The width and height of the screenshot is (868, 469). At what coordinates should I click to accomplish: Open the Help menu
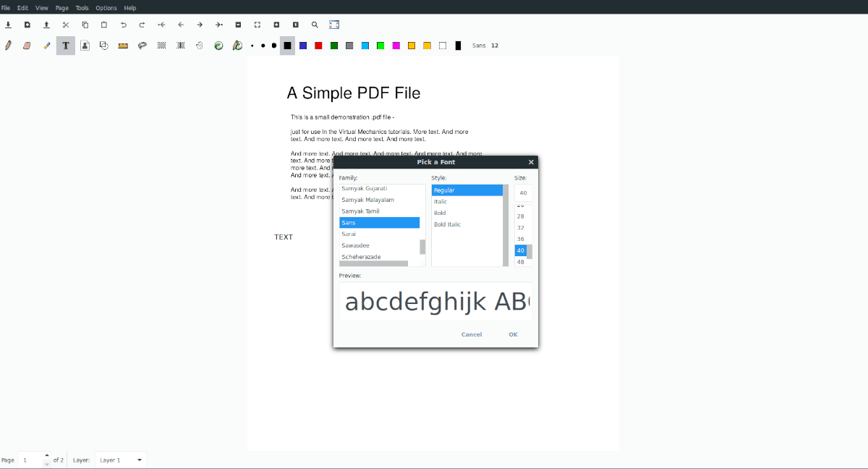click(130, 8)
